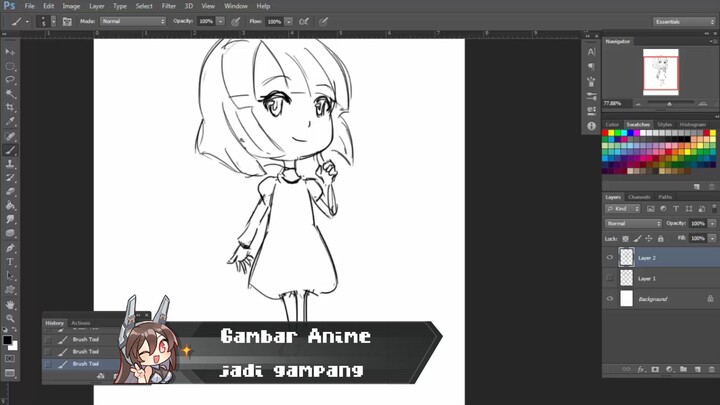
Task: Open the Essentials workspace dropdown
Action: (684, 22)
